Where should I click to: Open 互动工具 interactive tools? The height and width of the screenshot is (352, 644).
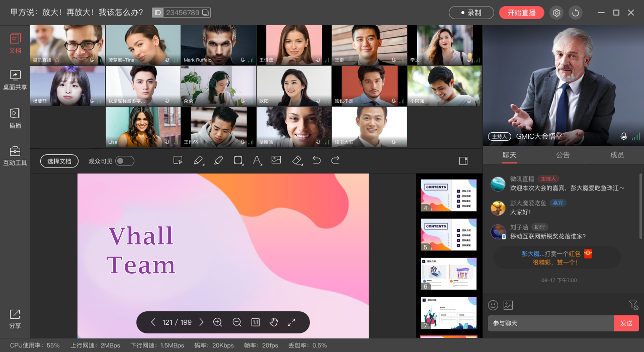(x=15, y=156)
